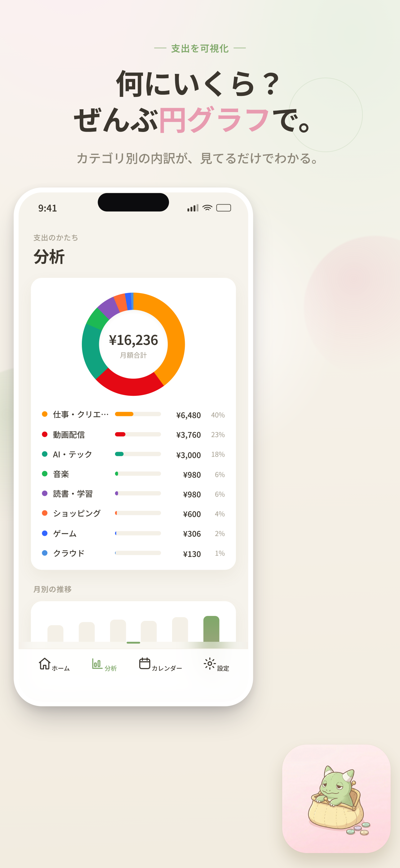Select the ホーム tab label
400x868 pixels.
[60, 668]
